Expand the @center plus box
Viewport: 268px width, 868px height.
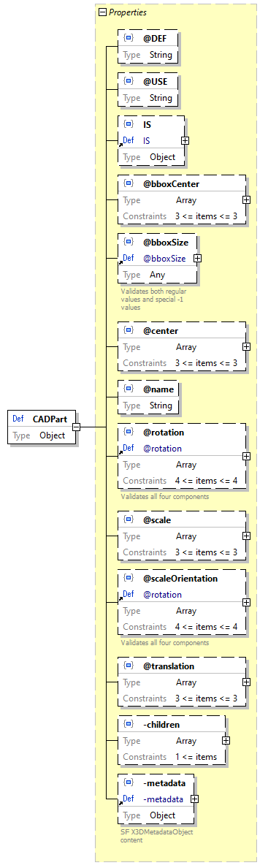(246, 346)
